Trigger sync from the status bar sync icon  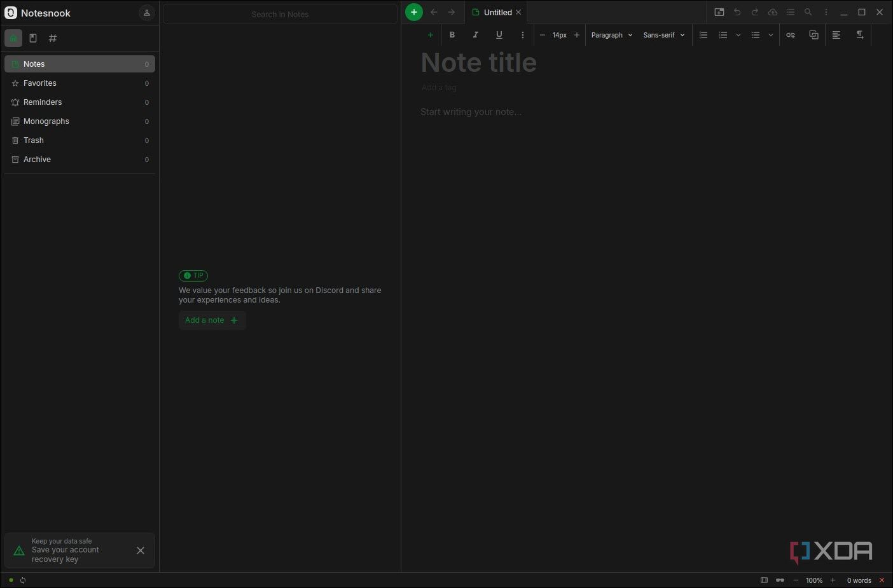click(23, 580)
